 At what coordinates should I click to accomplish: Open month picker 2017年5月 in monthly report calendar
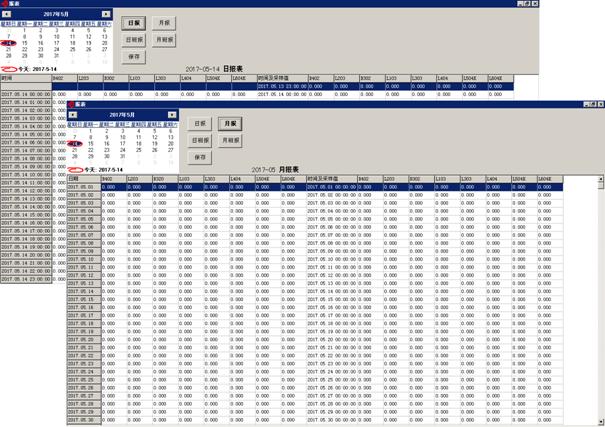pyautogui.click(x=122, y=115)
